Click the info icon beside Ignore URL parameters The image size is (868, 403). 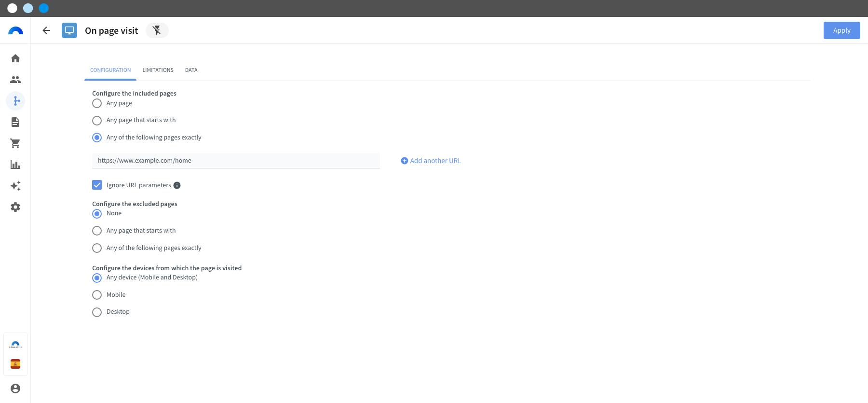click(x=177, y=185)
